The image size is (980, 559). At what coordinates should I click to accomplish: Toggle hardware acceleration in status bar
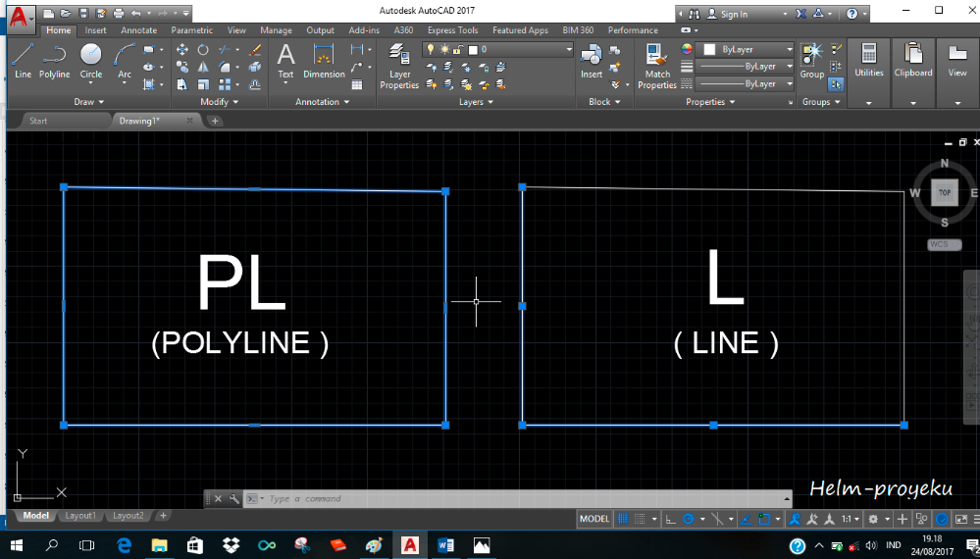pyautogui.click(x=943, y=519)
